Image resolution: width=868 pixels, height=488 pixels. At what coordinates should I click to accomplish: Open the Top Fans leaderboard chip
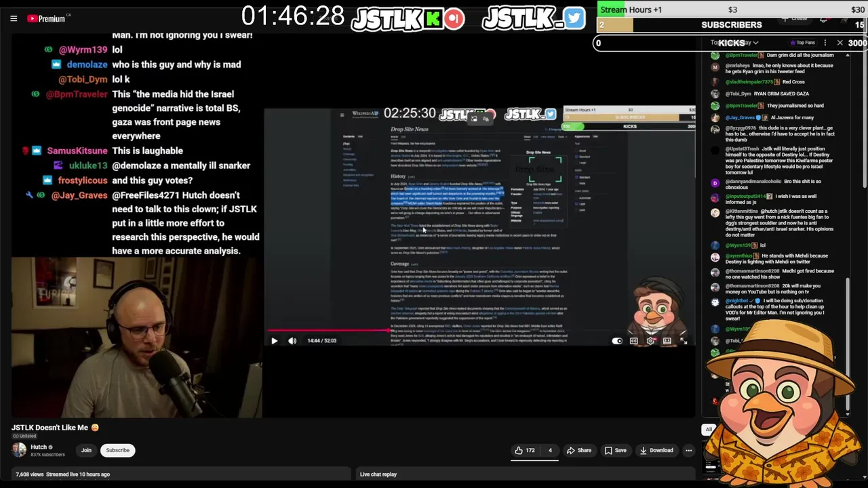(x=802, y=43)
